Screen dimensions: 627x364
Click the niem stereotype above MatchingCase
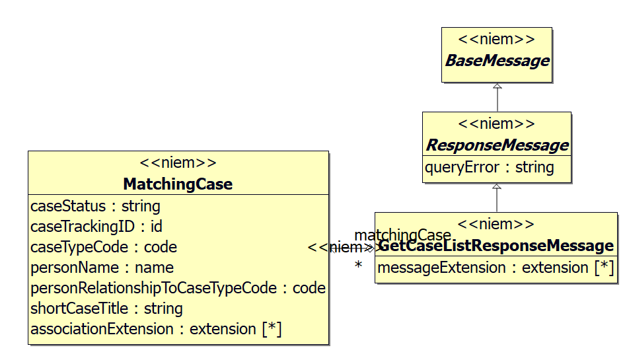(x=178, y=163)
